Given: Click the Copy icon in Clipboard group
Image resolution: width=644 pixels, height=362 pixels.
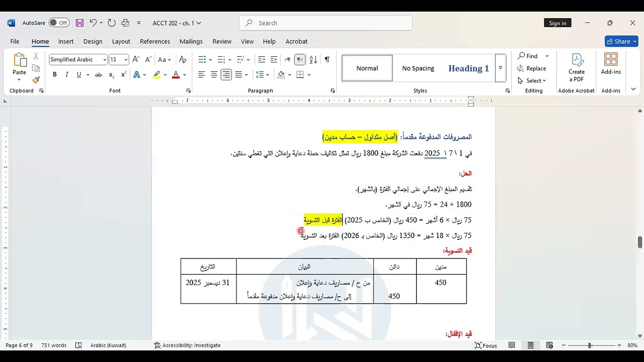Looking at the screenshot, I should [36, 68].
